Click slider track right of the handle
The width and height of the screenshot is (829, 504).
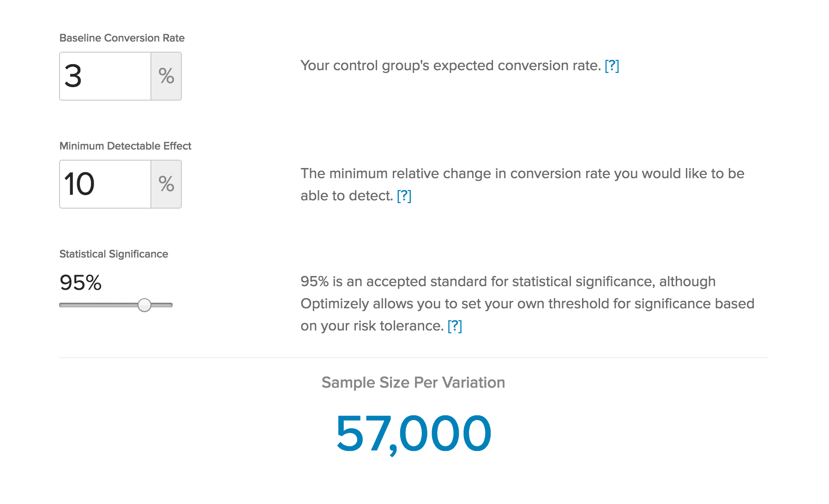(163, 305)
